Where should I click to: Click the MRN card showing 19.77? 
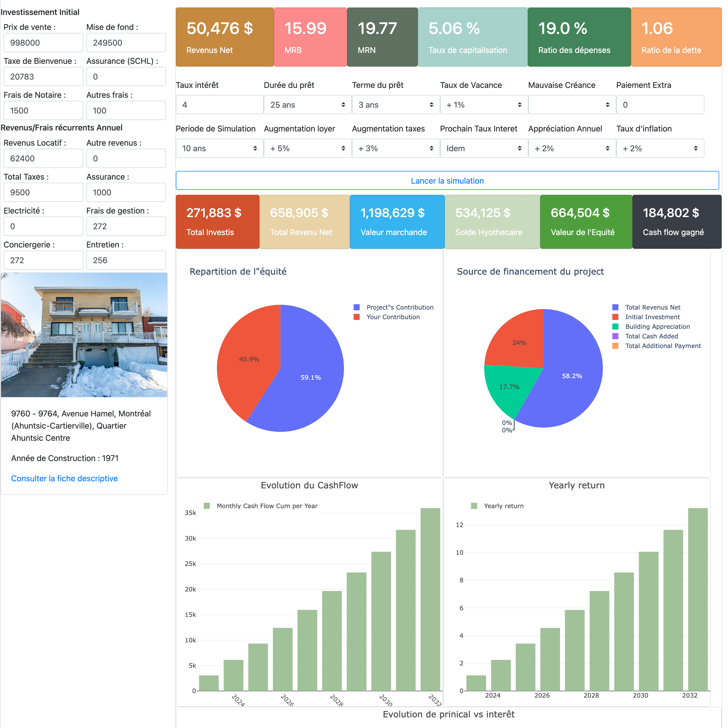(x=382, y=37)
